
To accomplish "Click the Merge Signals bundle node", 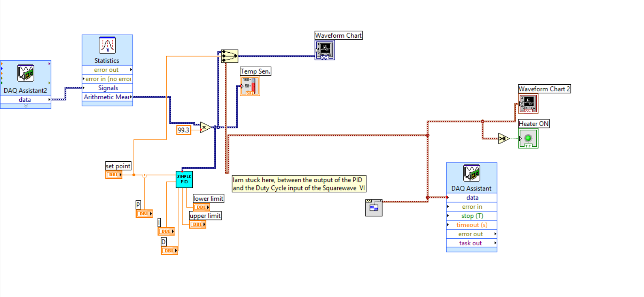I will coord(229,56).
